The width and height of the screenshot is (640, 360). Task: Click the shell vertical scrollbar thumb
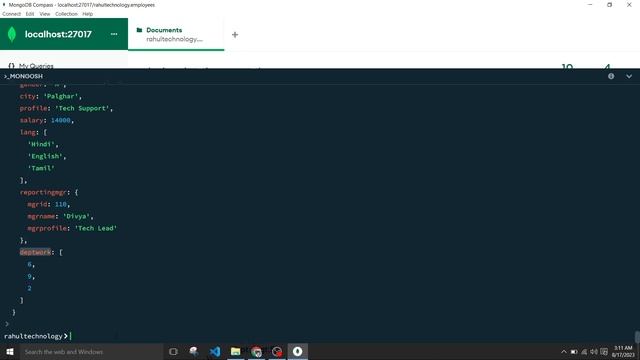(637, 337)
